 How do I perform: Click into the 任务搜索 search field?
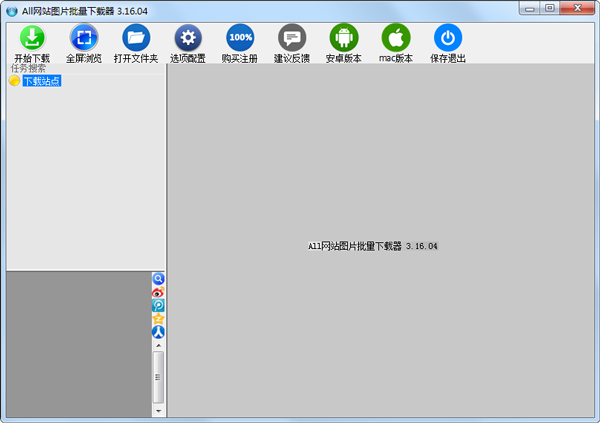pos(86,69)
